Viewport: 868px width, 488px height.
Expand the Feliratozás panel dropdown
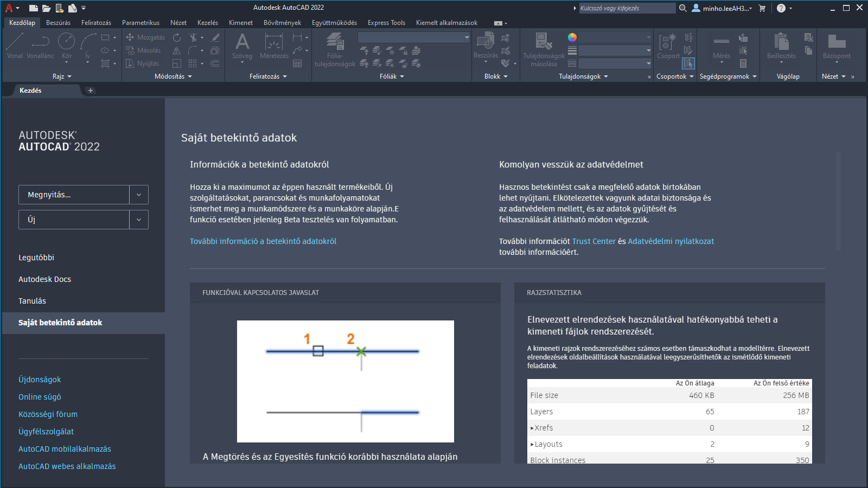coord(268,76)
